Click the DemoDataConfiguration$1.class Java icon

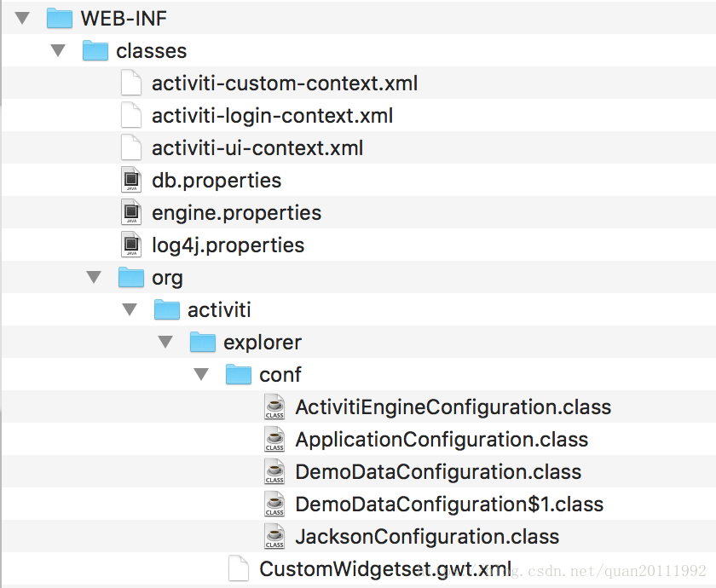tap(274, 504)
